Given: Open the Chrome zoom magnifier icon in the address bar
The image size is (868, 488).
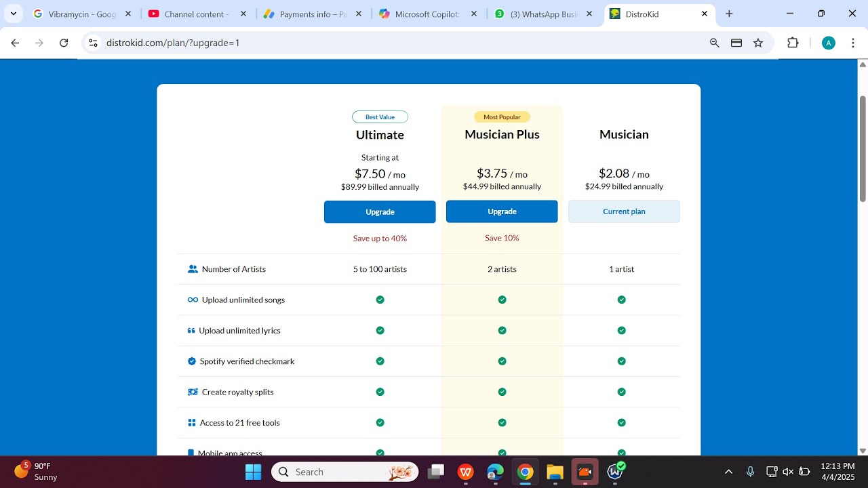Looking at the screenshot, I should click(x=714, y=43).
